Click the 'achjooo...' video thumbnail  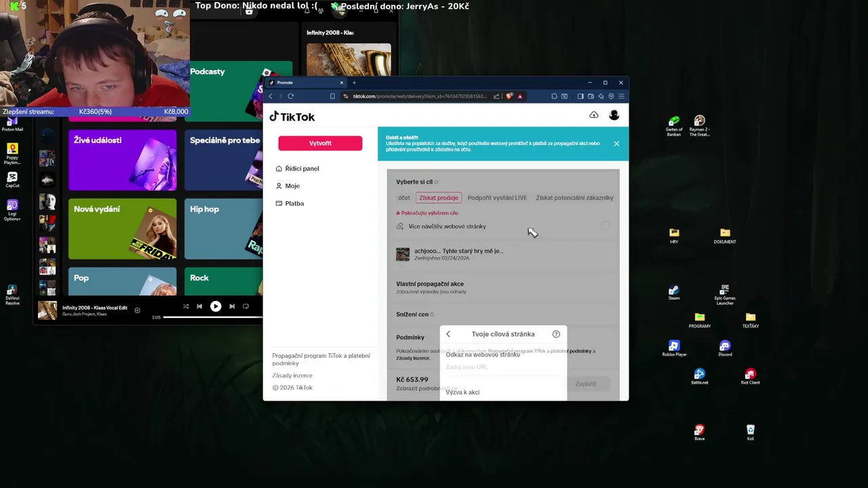pos(403,254)
